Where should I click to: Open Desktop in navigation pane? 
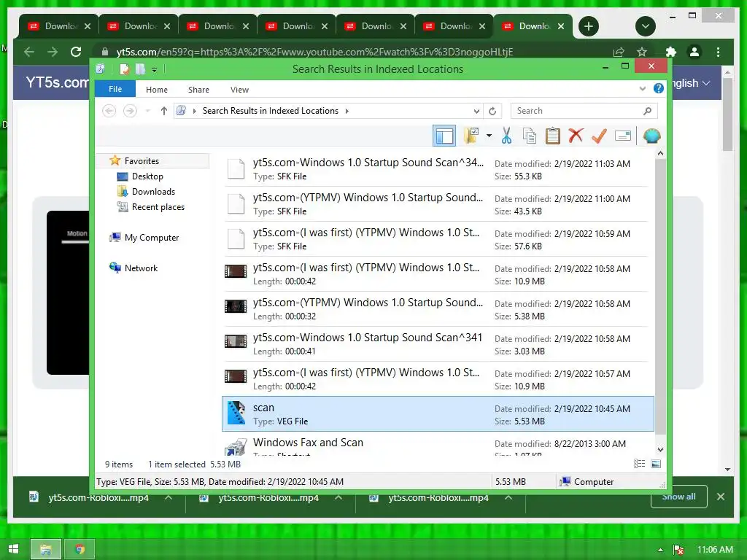point(147,176)
